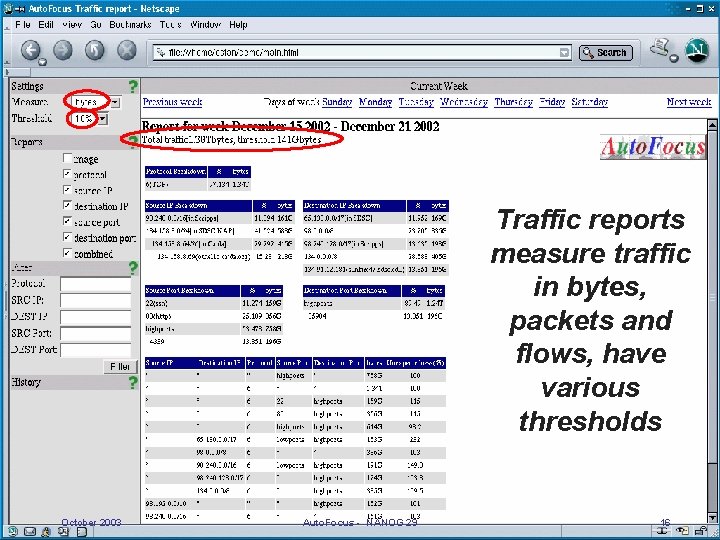Uncheck the source IP report checkbox
Image resolution: width=720 pixels, height=540 pixels.
coord(67,190)
